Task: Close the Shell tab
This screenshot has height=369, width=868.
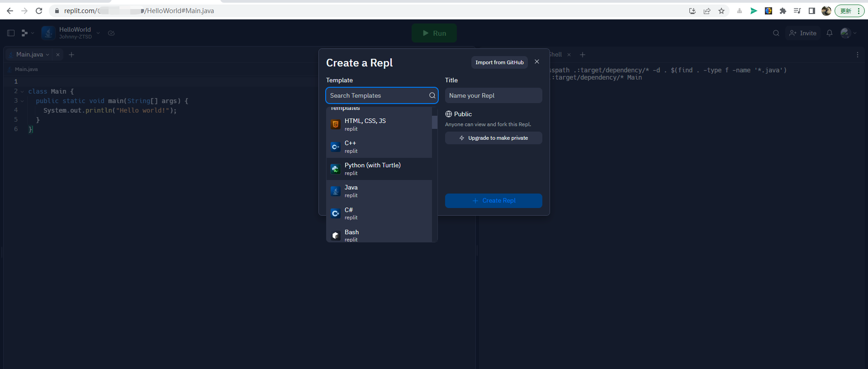Action: click(x=569, y=55)
